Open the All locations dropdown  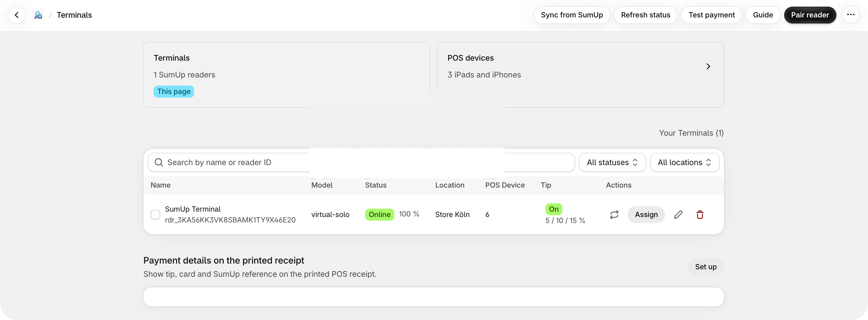click(684, 162)
